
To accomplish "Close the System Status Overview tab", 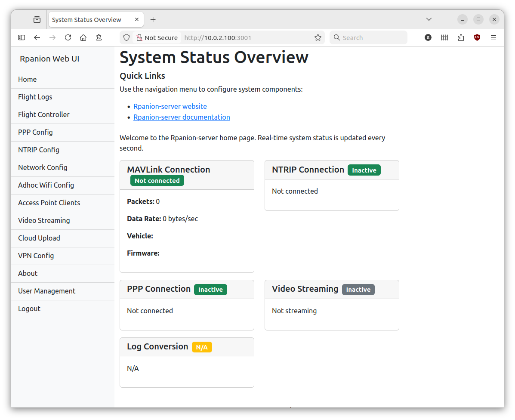I will click(137, 19).
